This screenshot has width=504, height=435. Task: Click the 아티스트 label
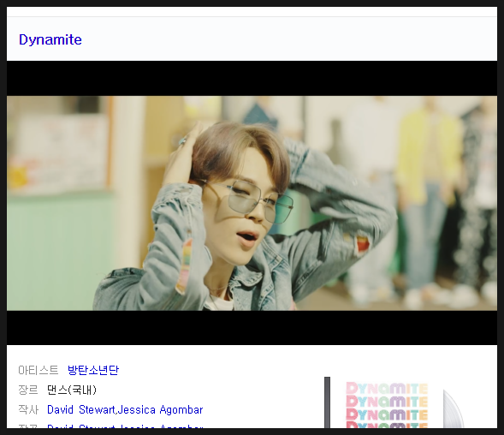pos(39,370)
